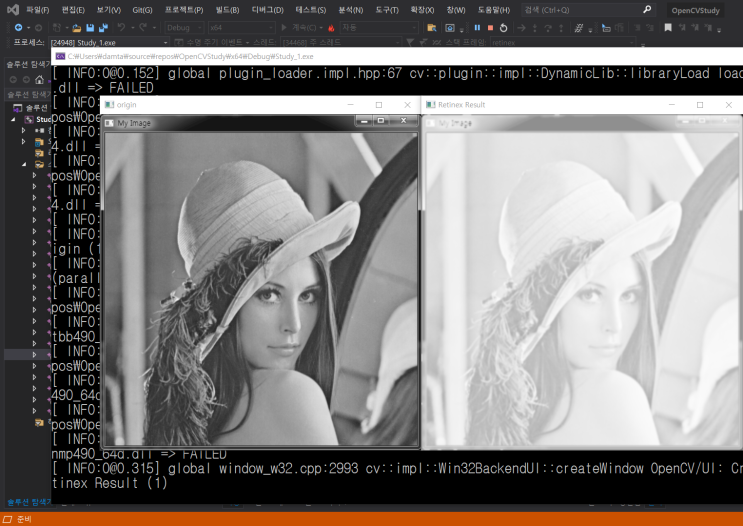Open the 확장(X) menu

click(422, 10)
